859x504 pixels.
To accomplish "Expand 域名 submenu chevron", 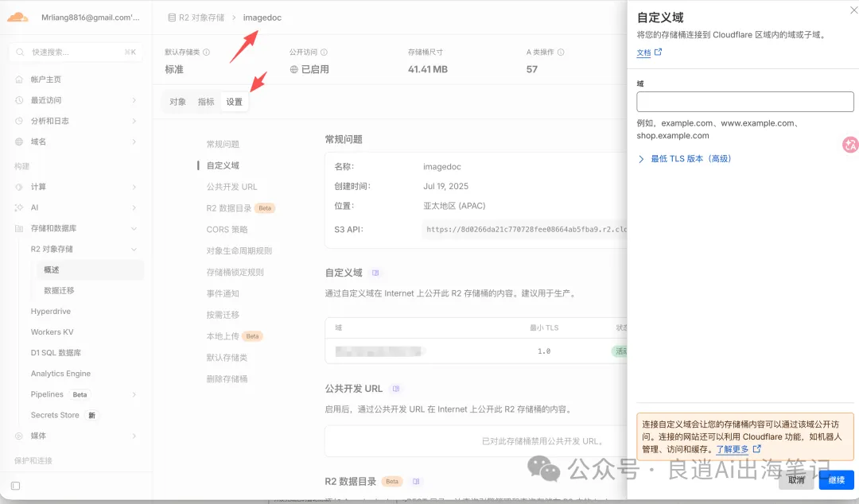I will click(x=134, y=142).
